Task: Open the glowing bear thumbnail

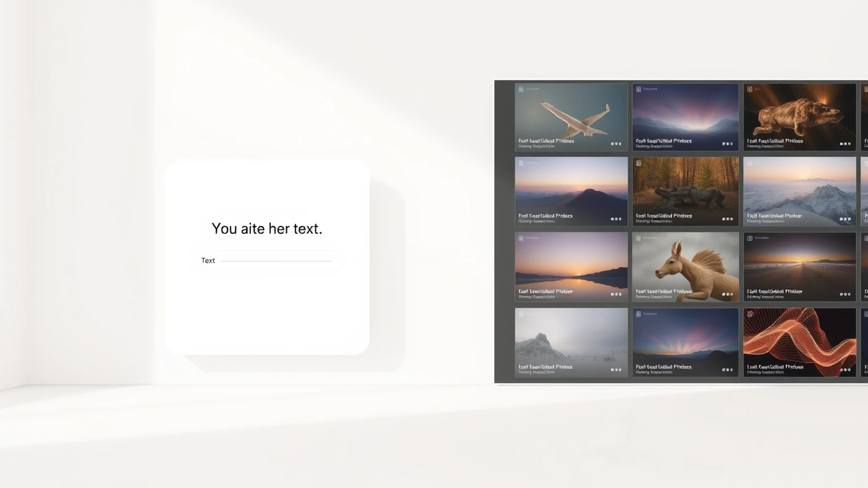Action: pos(800,117)
